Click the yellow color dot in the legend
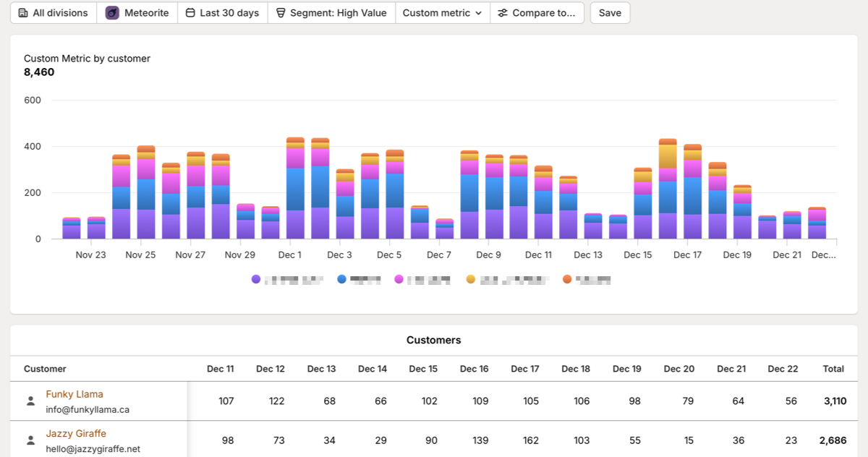 pos(472,278)
